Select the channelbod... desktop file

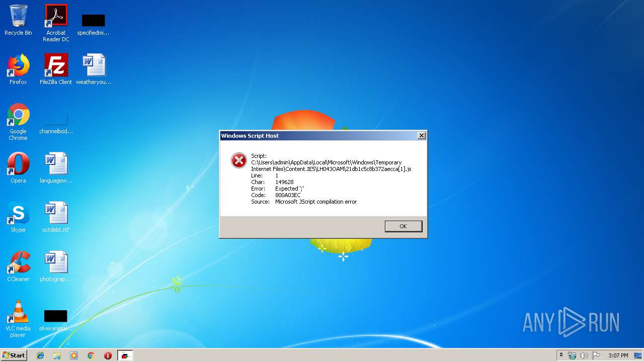(x=56, y=123)
